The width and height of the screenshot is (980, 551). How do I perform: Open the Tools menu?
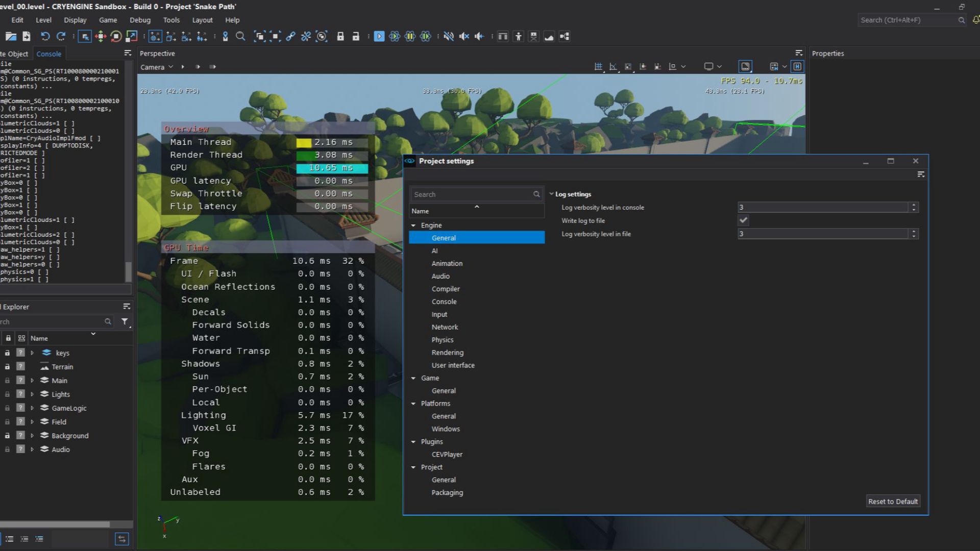coord(171,20)
